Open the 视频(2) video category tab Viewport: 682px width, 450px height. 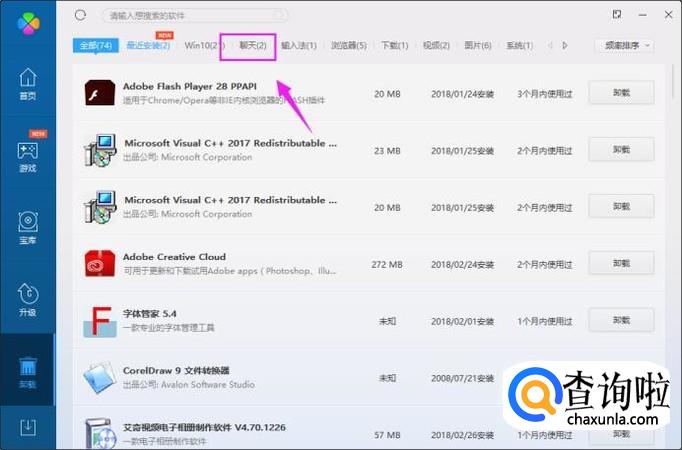[436, 45]
